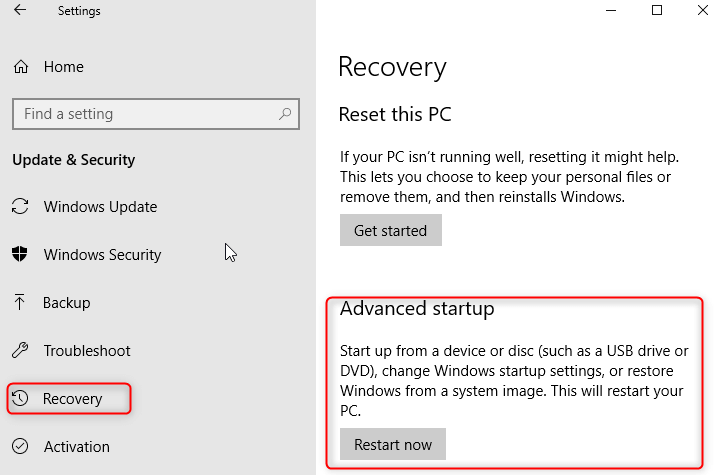719x475 pixels.
Task: Click the Home house icon
Action: [x=20, y=67]
